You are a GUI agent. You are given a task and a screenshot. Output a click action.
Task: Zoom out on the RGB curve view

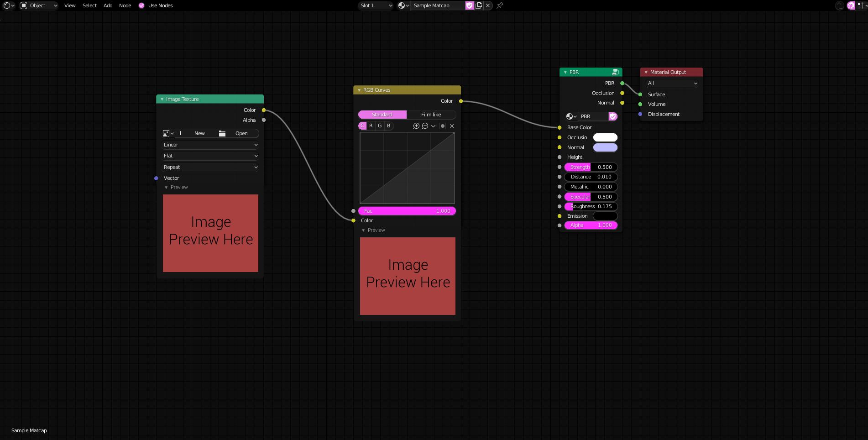click(x=425, y=126)
